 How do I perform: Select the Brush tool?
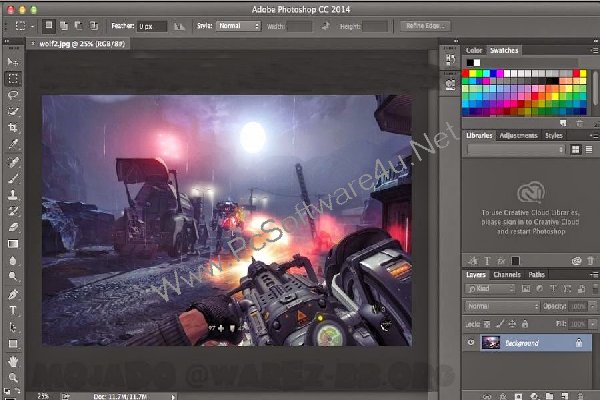coord(13,178)
